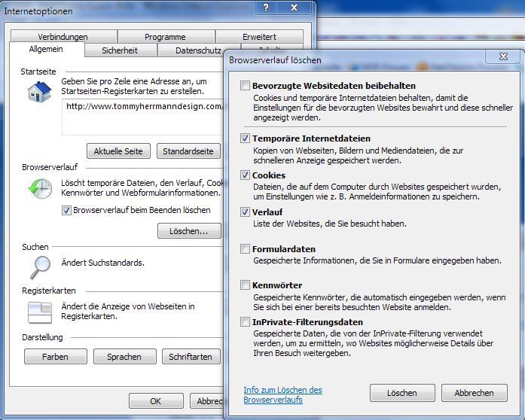Open Info zum Löschen des Browserverlaufs link
This screenshot has height=420, width=525.
tap(282, 395)
